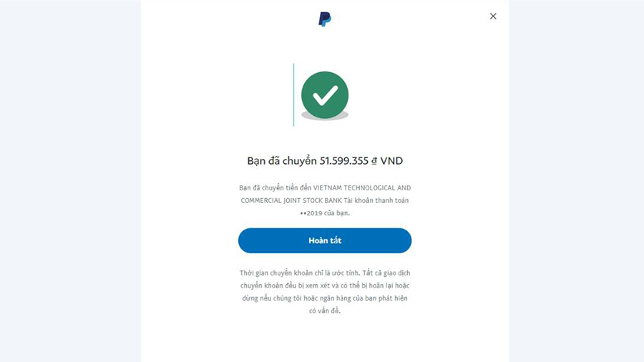Click the VIETNAM TECHNOLOGICAL AND bank name line
This screenshot has width=644, height=362.
tap(362, 188)
